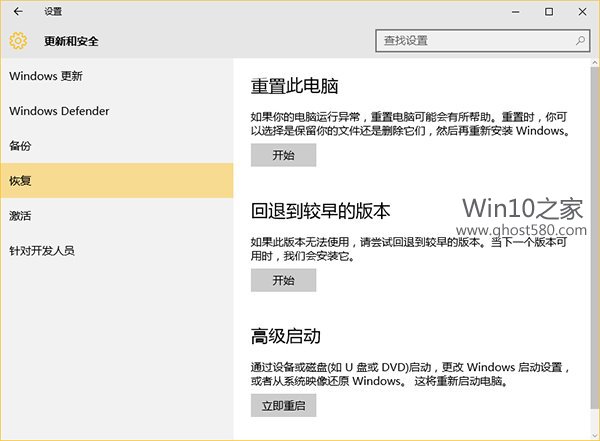Click the search magnifier icon

[x=579, y=41]
